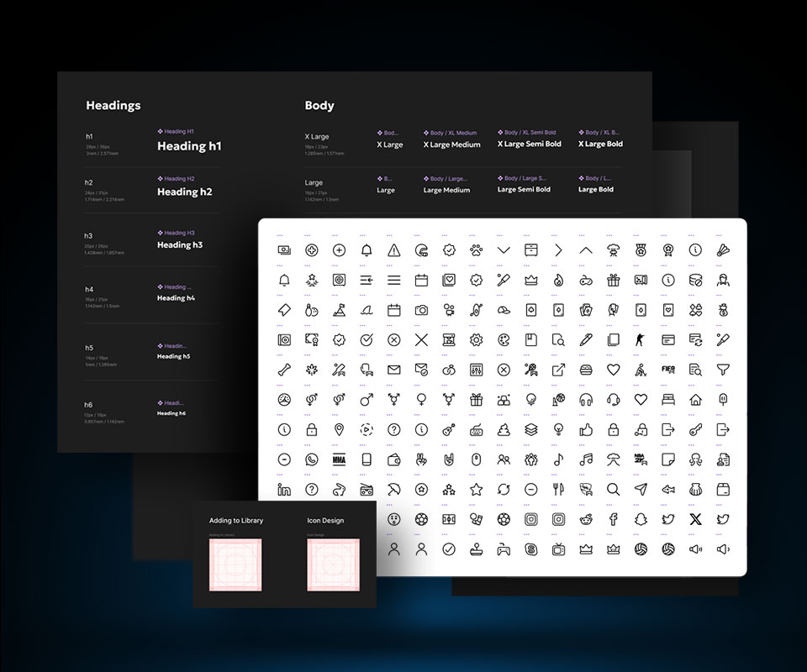Select the location pin icon
This screenshot has width=807, height=672.
click(339, 429)
